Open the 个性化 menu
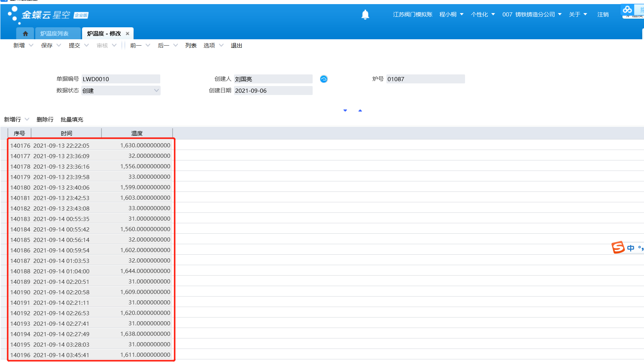This screenshot has width=644, height=362. coord(483,14)
